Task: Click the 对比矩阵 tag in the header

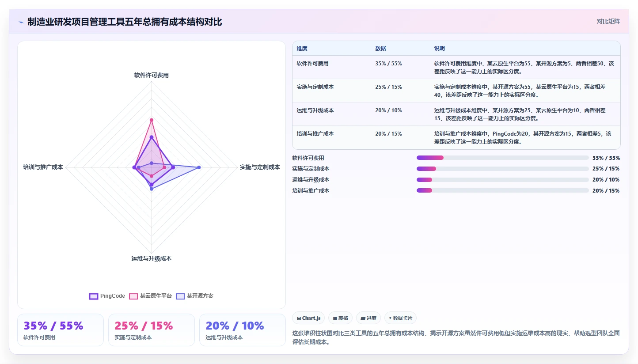Action: pos(608,21)
